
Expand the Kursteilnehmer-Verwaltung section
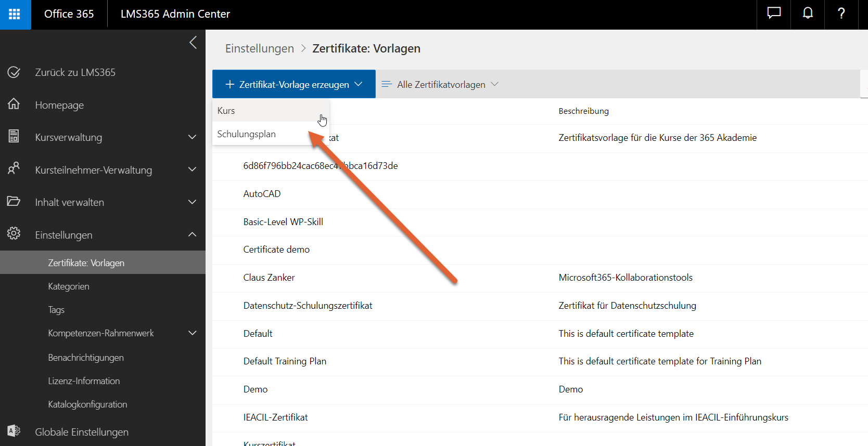tap(192, 170)
